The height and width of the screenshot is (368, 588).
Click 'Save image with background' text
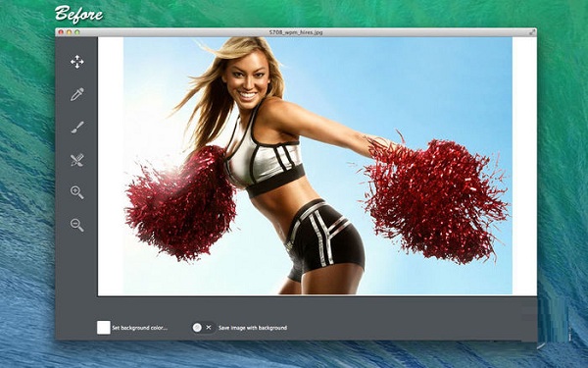(x=253, y=328)
